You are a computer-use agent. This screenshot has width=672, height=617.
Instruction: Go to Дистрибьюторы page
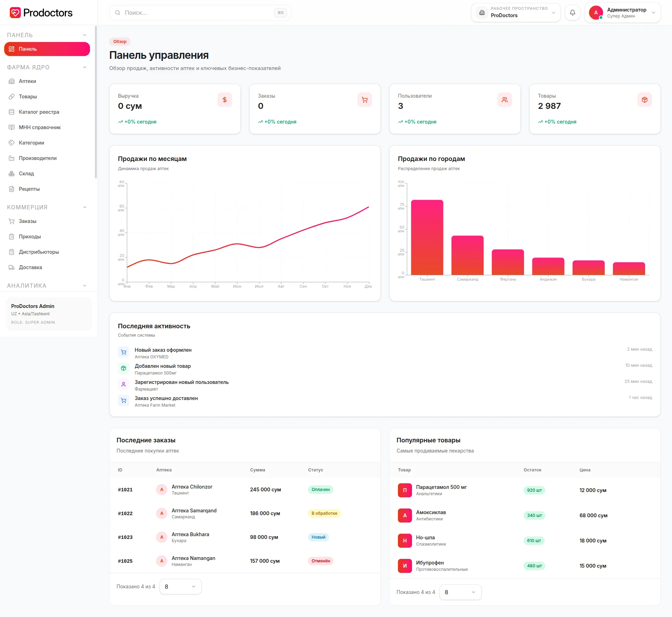(47, 252)
